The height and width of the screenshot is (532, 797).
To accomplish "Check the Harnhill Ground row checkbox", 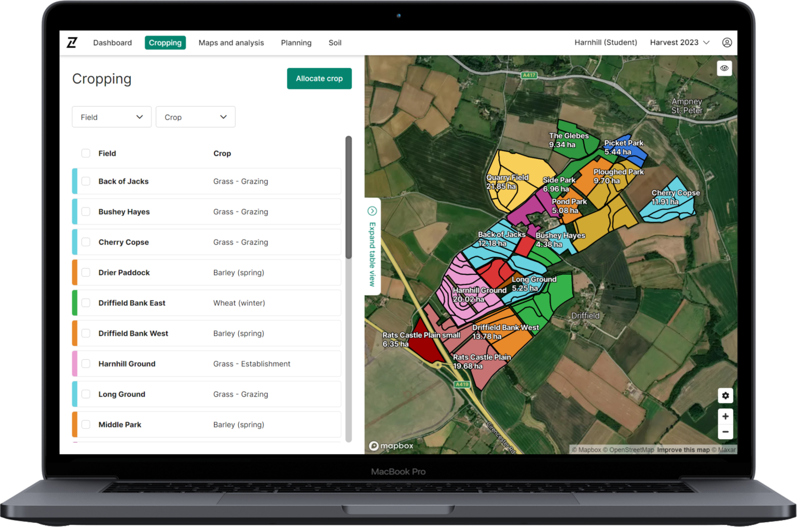I will pos(86,364).
